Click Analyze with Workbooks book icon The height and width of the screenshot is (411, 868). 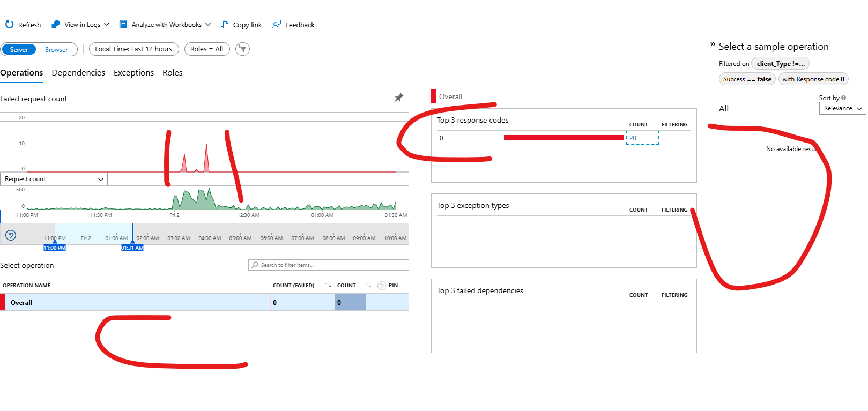[123, 24]
